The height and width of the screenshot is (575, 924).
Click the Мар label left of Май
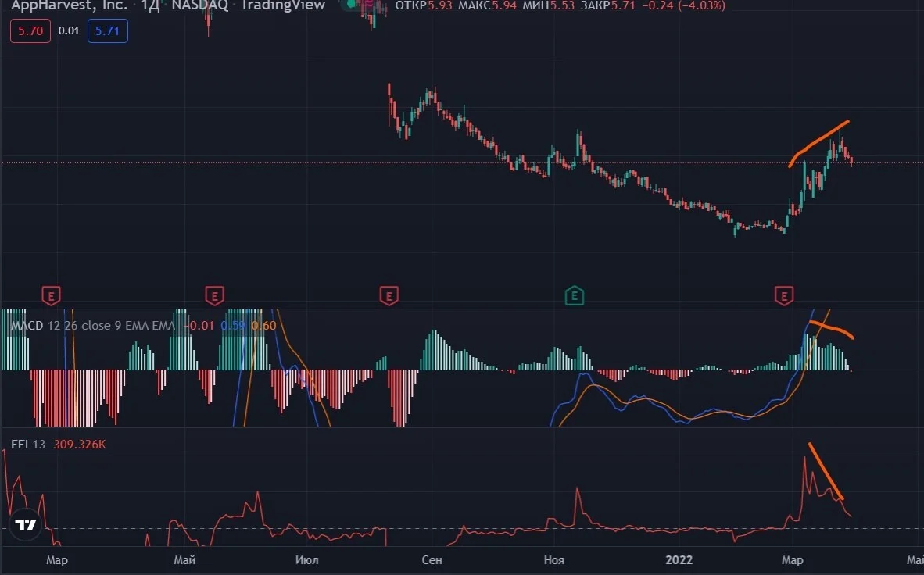tap(57, 559)
